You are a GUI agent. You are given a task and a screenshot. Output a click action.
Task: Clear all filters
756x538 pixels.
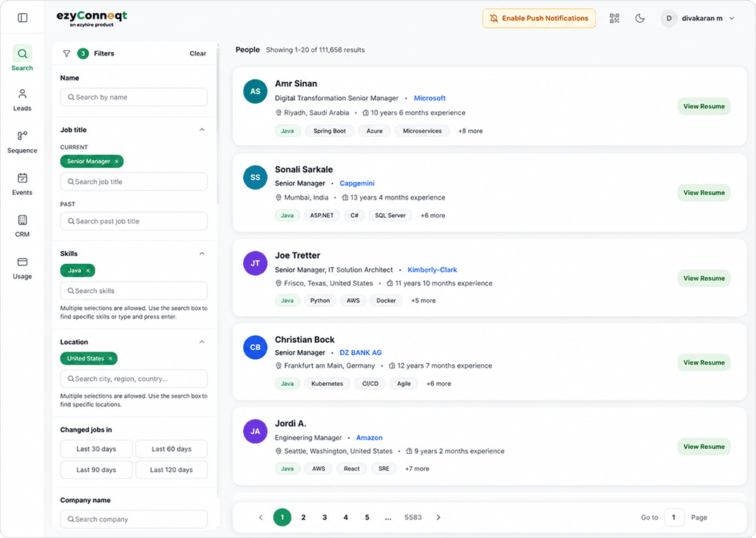point(198,53)
